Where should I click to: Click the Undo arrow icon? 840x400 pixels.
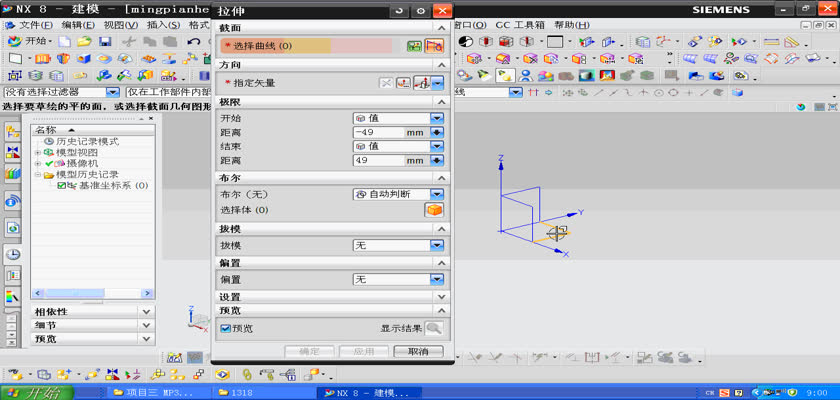(194, 41)
